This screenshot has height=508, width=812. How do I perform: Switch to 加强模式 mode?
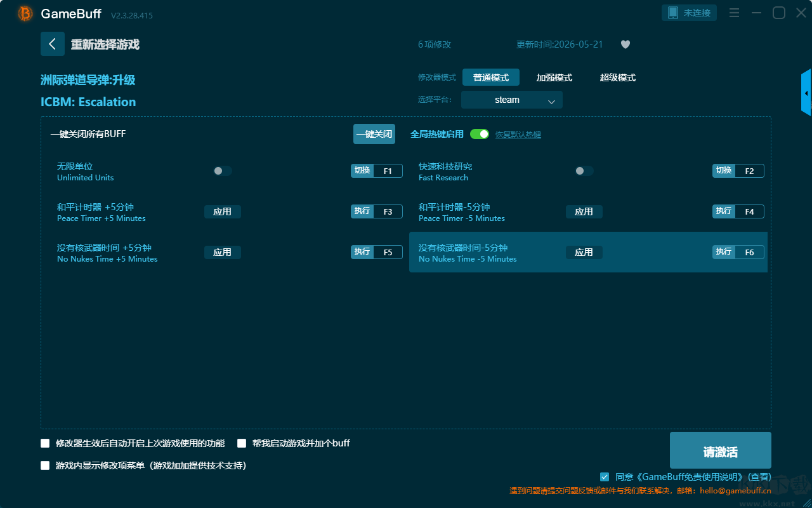click(x=554, y=77)
